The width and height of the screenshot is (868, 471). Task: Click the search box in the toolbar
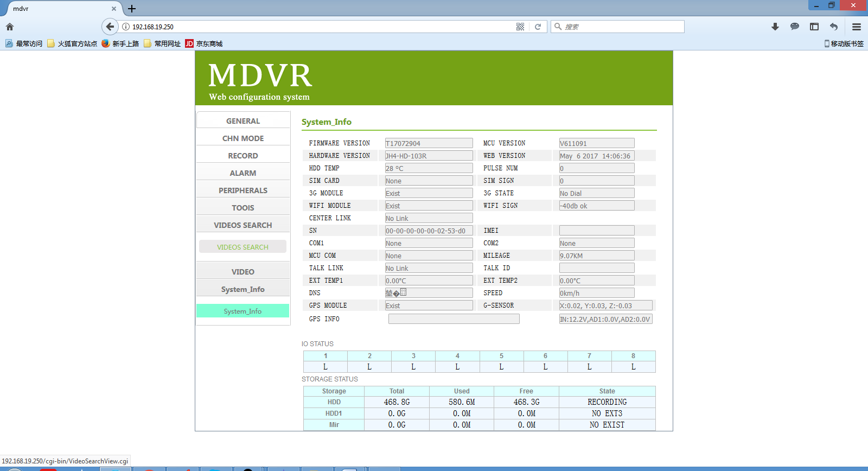click(617, 27)
